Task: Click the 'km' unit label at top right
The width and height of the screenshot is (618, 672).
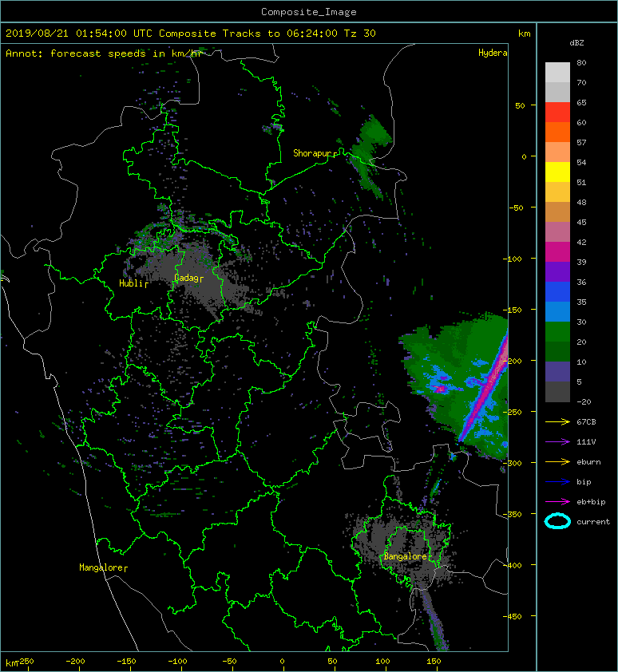Action: point(524,34)
